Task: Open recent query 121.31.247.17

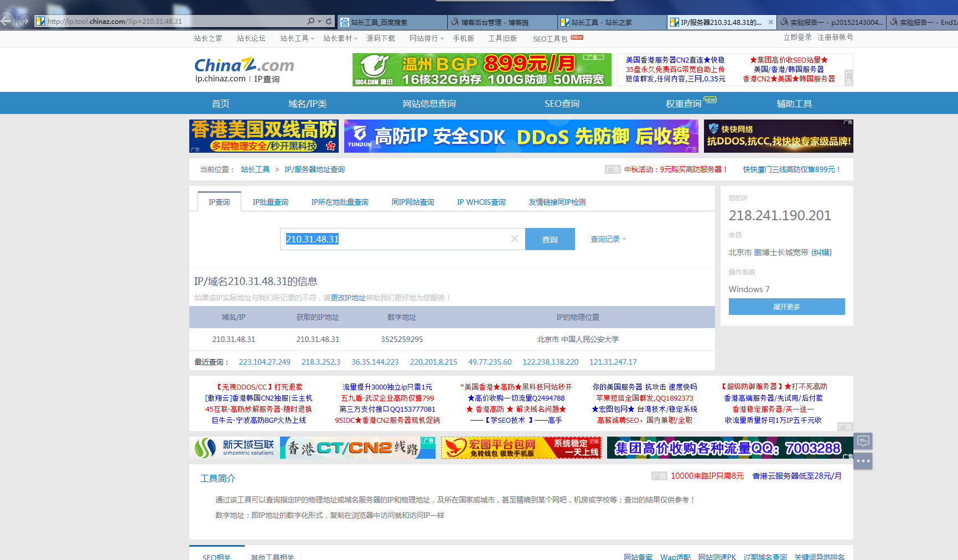Action: coord(613,362)
